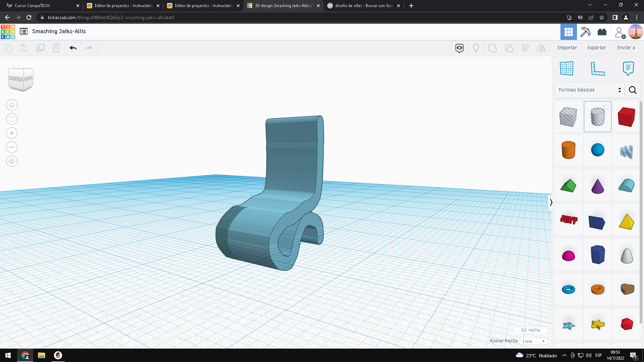Select the orange Cylinder shape

pos(568,150)
